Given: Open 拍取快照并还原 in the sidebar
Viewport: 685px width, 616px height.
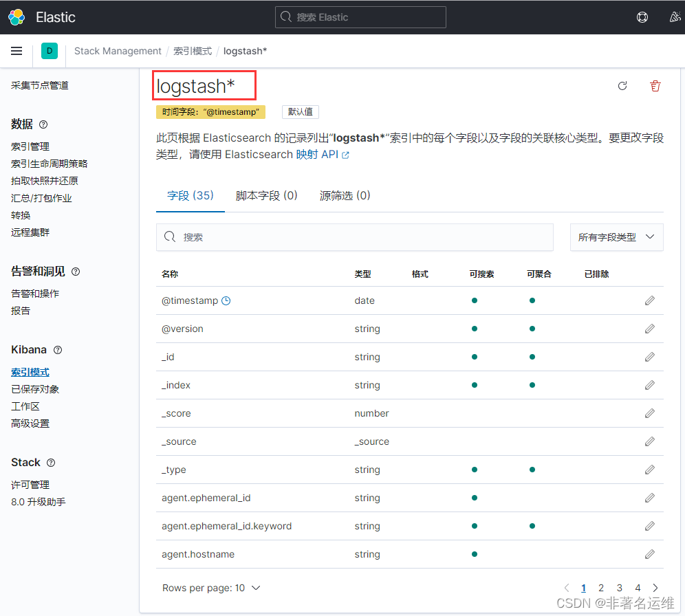Looking at the screenshot, I should click(45, 181).
